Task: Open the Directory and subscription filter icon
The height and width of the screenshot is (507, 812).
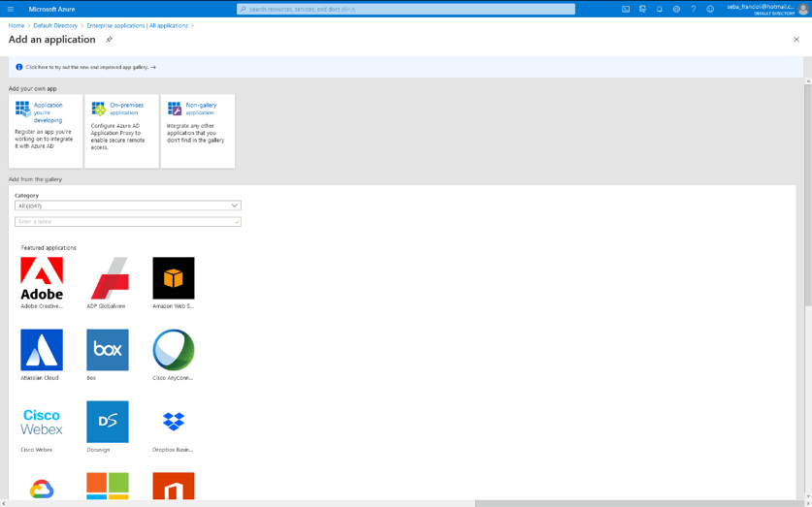Action: 642,10
